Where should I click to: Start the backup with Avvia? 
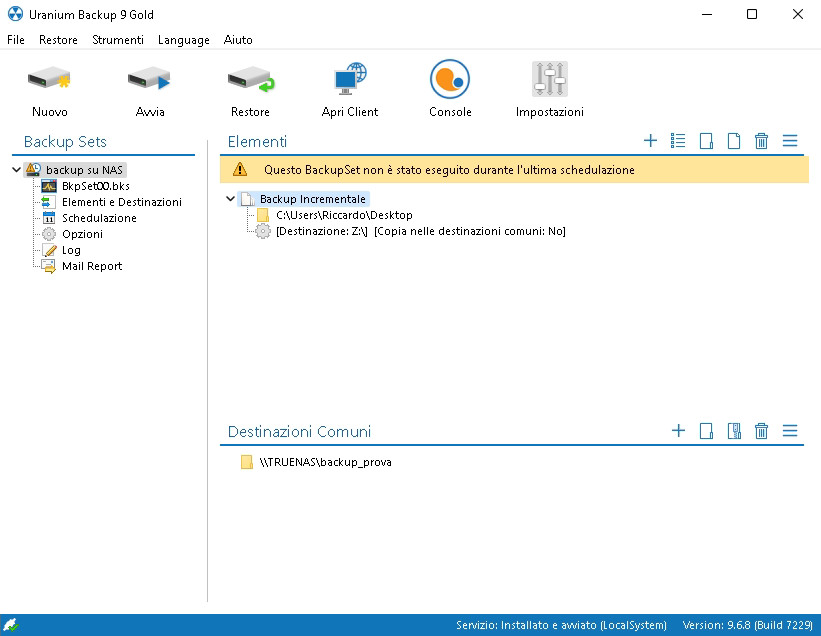[149, 80]
